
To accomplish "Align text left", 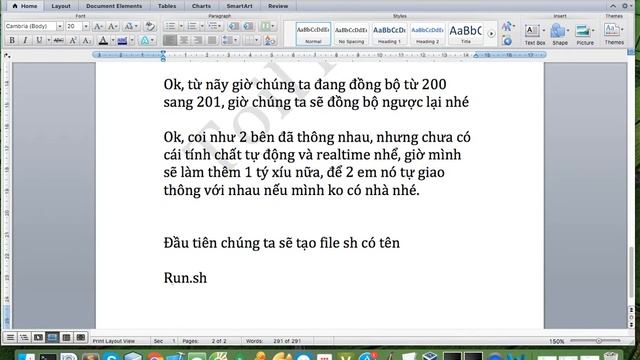I will [x=170, y=40].
